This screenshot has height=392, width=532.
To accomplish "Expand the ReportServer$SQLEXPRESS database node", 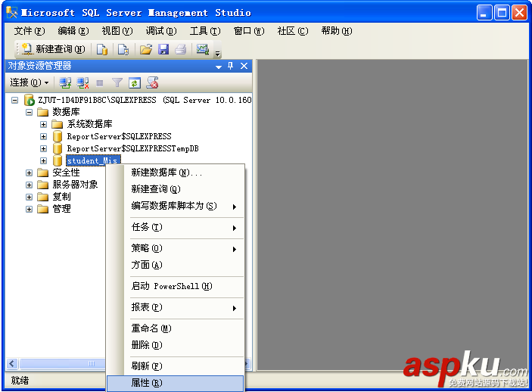I will click(x=43, y=136).
